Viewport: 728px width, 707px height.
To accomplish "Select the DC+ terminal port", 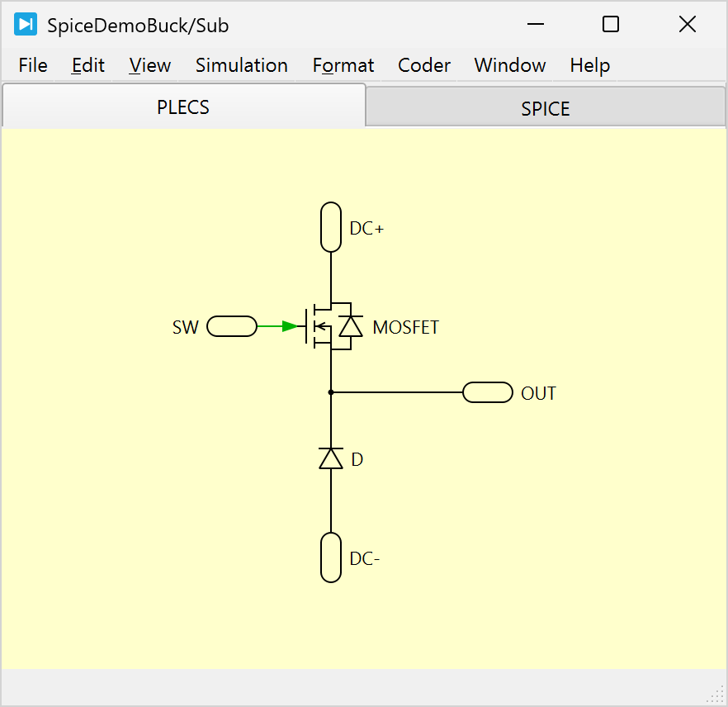I will 331,227.
